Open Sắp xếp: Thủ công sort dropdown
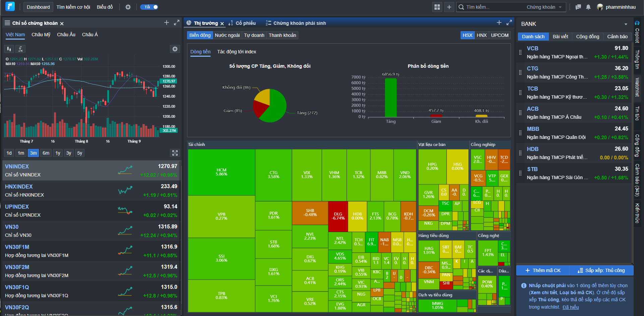Viewport: 644px width, 316px height. pos(601,270)
